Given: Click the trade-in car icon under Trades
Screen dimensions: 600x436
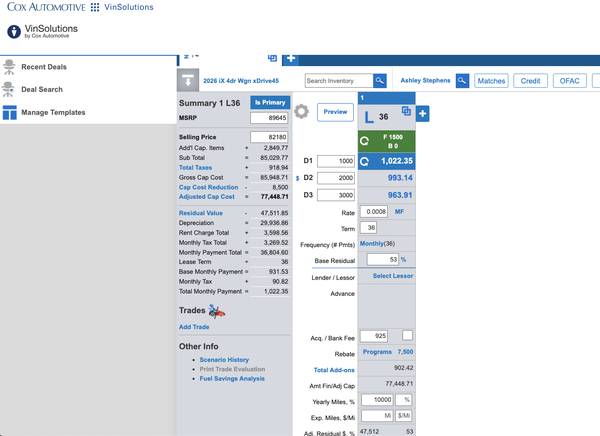Looking at the screenshot, I should coord(217,311).
